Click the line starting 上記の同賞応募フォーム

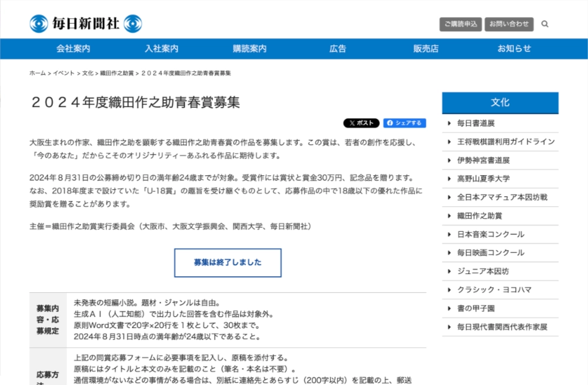(x=181, y=357)
